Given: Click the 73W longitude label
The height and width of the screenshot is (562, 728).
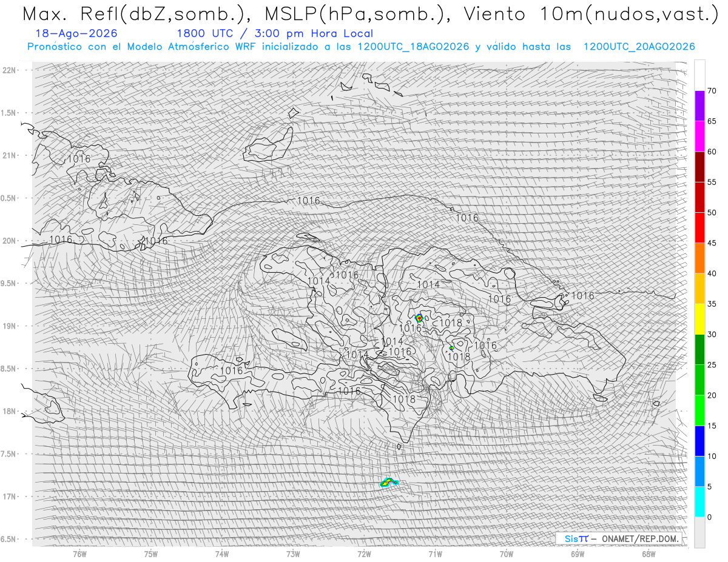Looking at the screenshot, I should coord(293,554).
